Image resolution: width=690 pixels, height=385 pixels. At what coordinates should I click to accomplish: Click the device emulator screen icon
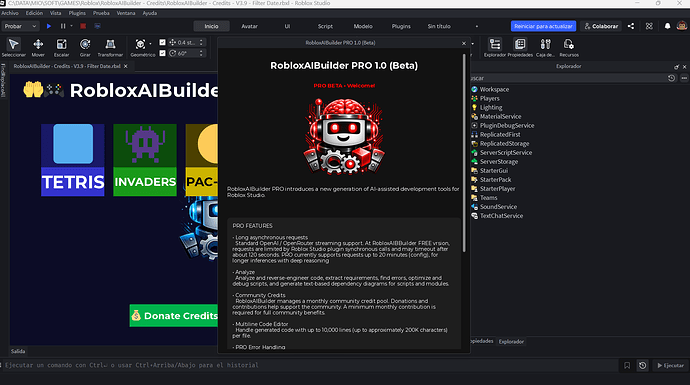click(x=97, y=26)
